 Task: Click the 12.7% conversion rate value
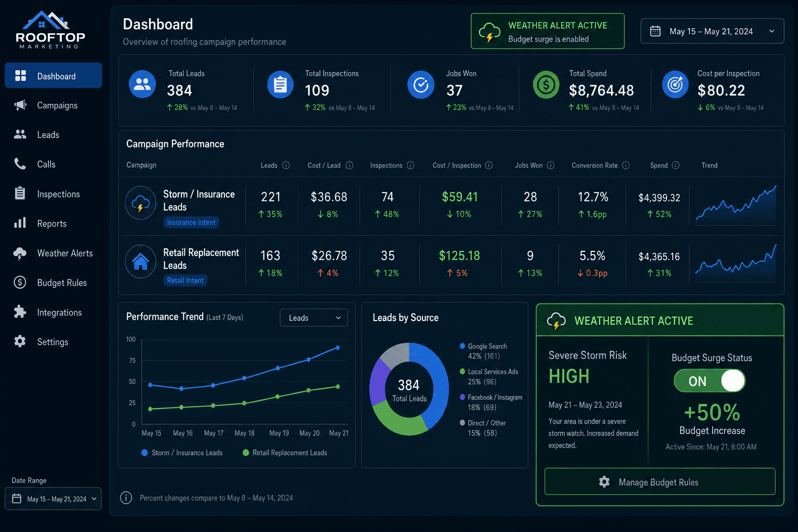[x=593, y=197]
